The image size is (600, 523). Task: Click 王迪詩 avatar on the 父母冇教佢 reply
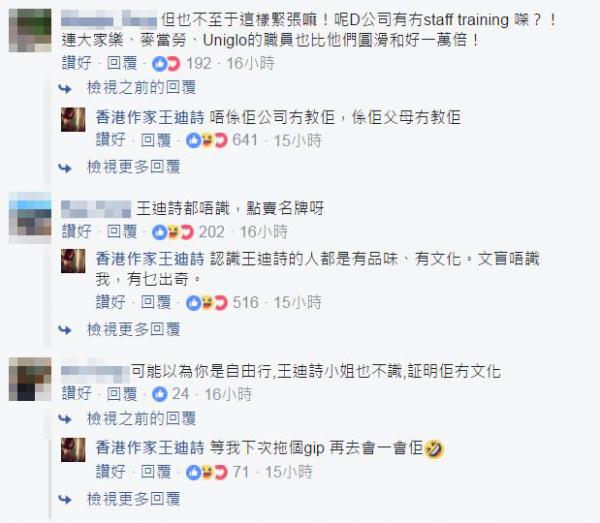point(73,119)
